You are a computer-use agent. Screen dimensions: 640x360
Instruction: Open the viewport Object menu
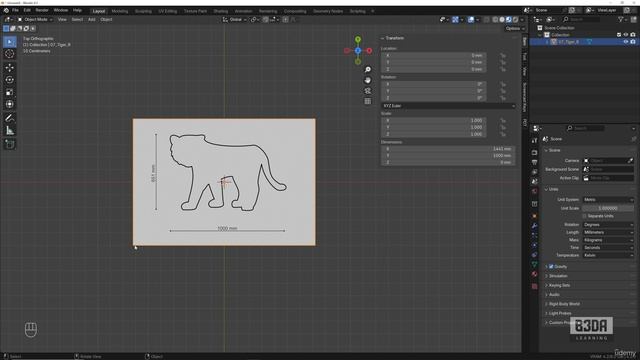(106, 20)
